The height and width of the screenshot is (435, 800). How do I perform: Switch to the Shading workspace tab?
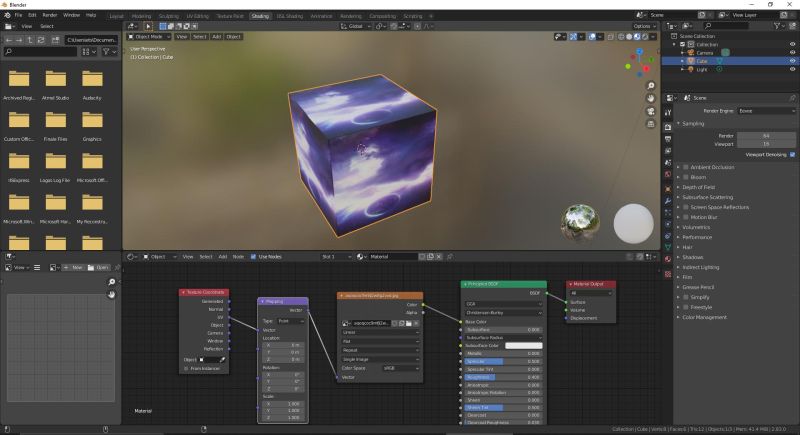[x=260, y=16]
